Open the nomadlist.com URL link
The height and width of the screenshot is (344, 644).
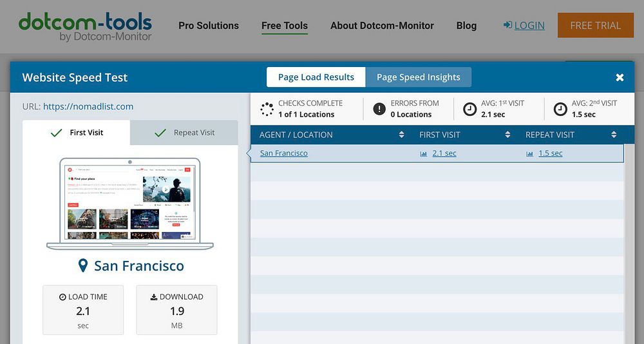[88, 106]
